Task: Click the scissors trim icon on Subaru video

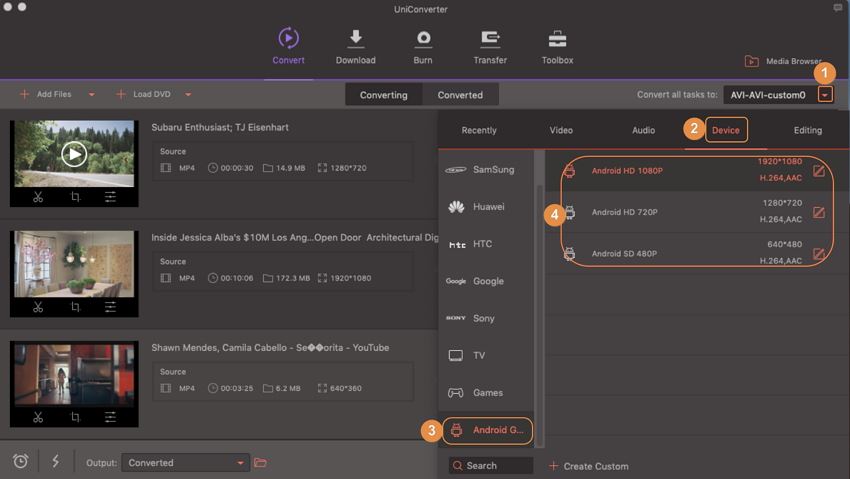Action: [38, 197]
